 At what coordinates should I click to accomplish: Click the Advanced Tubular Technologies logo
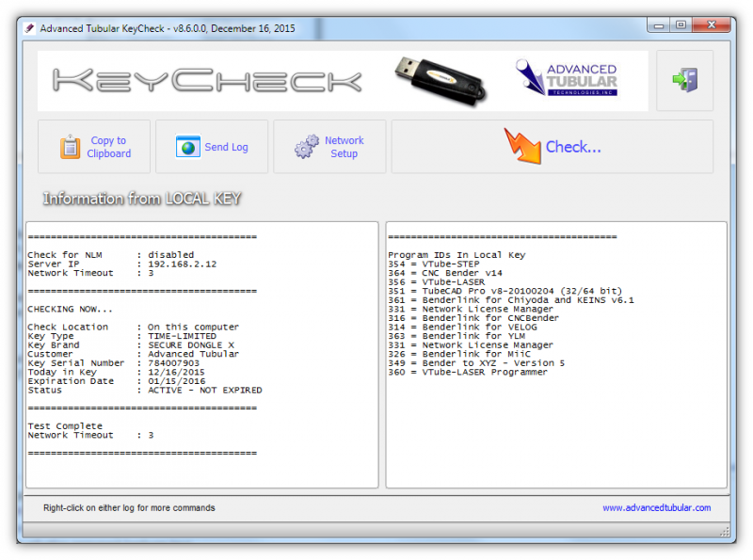(x=567, y=78)
